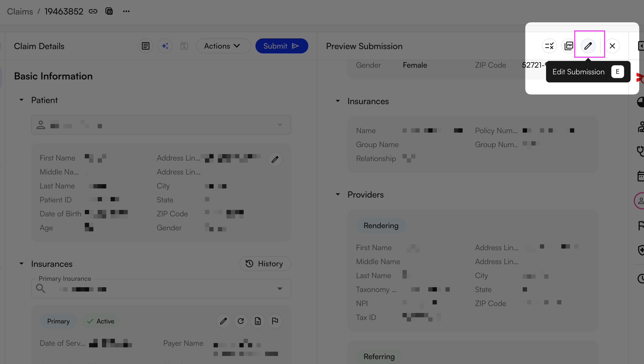
Task: Edit patient details with pencil icon
Action: coord(275,159)
